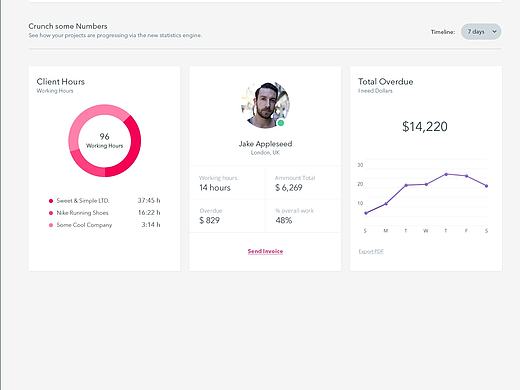The height and width of the screenshot is (390, 520).
Task: Click the $ 6,269 amount total
Action: click(289, 188)
